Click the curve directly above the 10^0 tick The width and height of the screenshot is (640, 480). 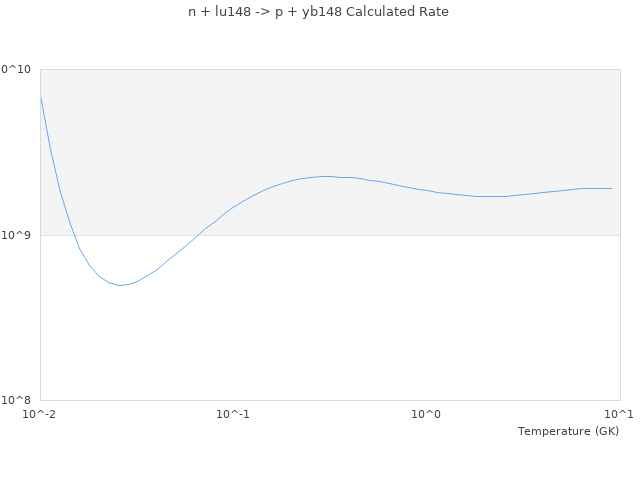coord(427,190)
